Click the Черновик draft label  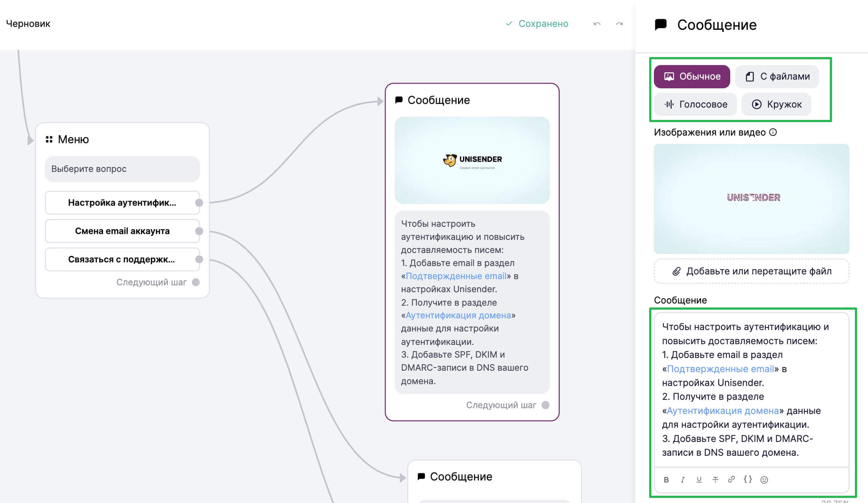[x=28, y=24]
